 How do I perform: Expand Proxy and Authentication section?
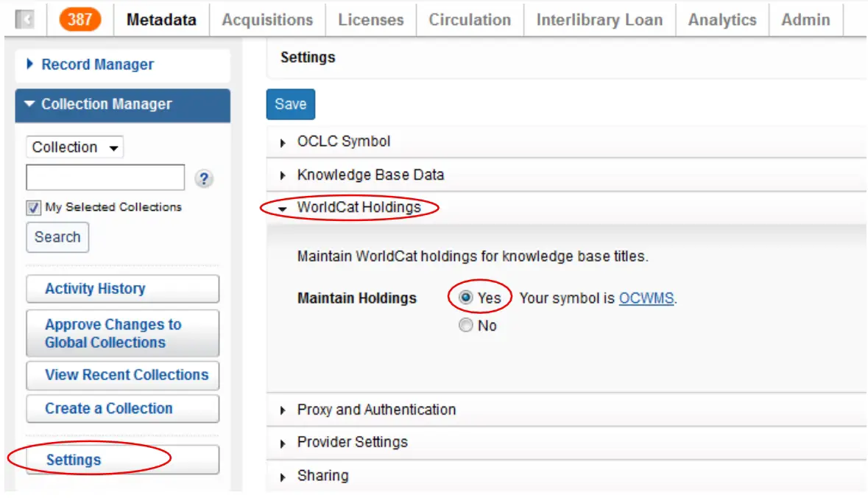375,410
